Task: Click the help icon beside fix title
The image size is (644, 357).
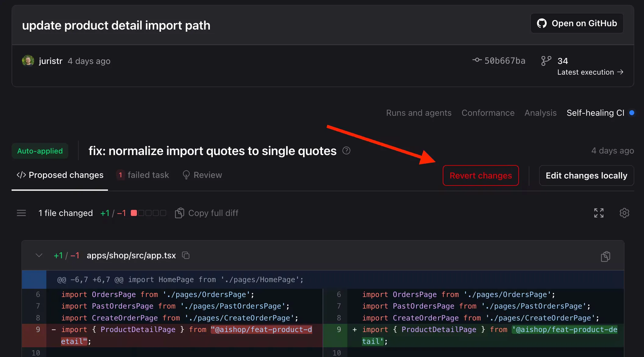Action: (x=346, y=150)
